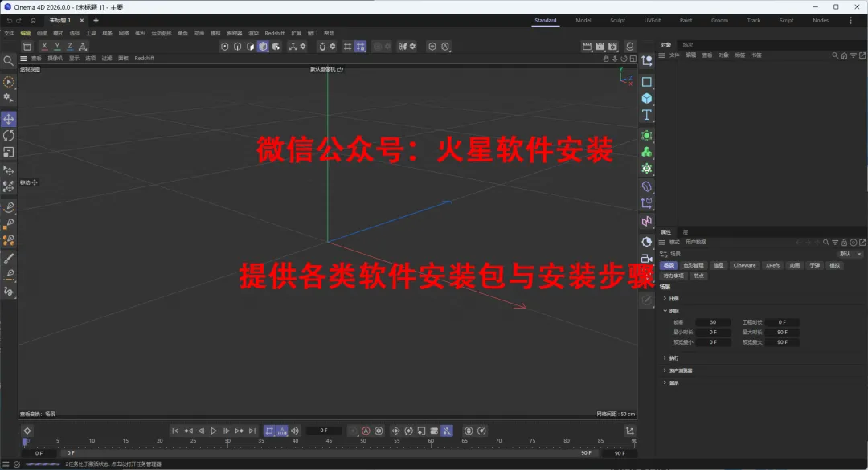The height and width of the screenshot is (470, 868).
Task: Add a null object square icon
Action: pos(646,82)
